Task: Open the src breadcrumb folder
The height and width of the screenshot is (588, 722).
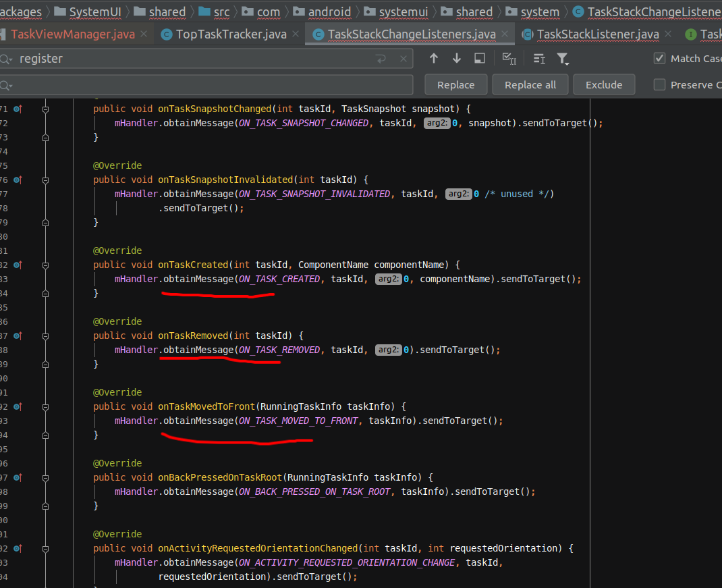Action: [x=214, y=12]
